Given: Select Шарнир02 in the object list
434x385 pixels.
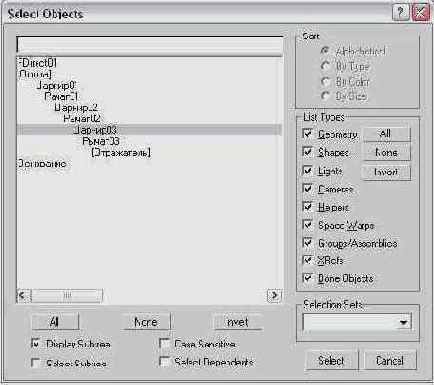Looking at the screenshot, I should [x=76, y=107].
